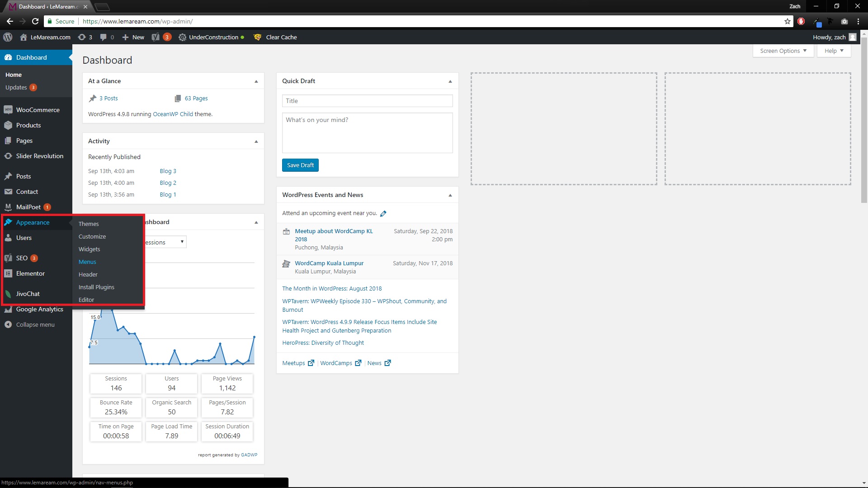Screen dimensions: 868x488
Task: Collapse the Activity panel
Action: [256, 141]
